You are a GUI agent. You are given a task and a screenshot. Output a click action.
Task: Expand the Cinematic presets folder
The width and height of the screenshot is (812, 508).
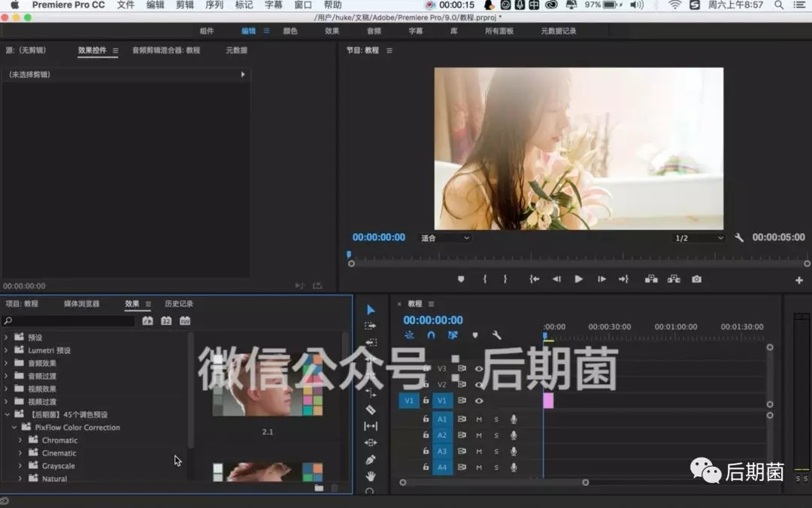(x=20, y=453)
